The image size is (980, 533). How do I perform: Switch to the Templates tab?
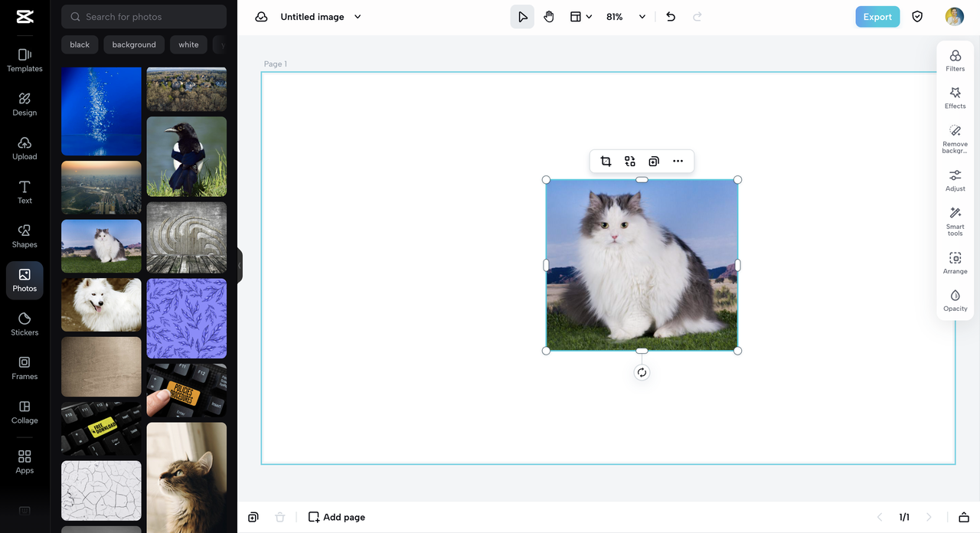pos(24,60)
